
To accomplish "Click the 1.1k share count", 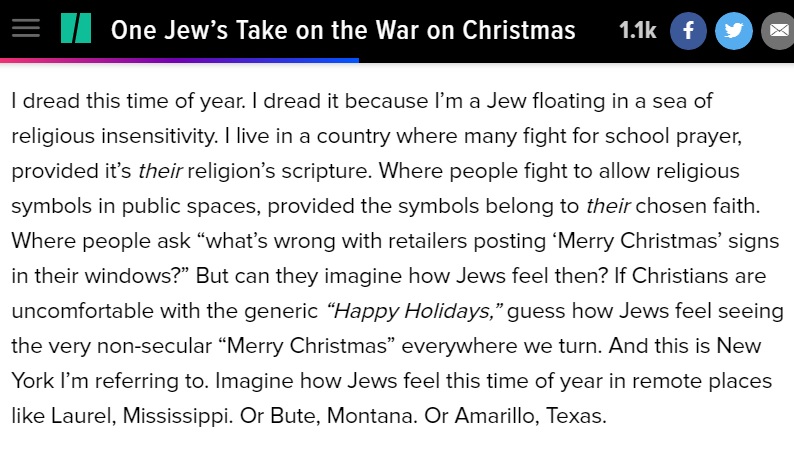I will (638, 30).
